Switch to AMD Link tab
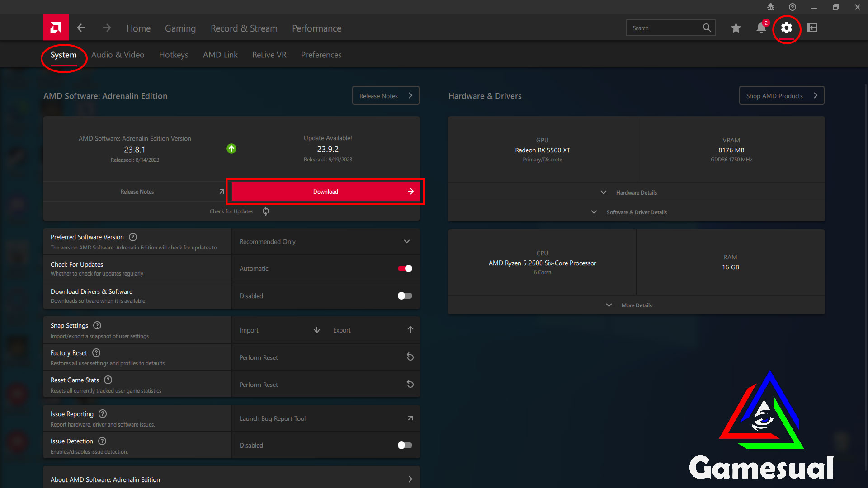The height and width of the screenshot is (488, 868). click(220, 55)
